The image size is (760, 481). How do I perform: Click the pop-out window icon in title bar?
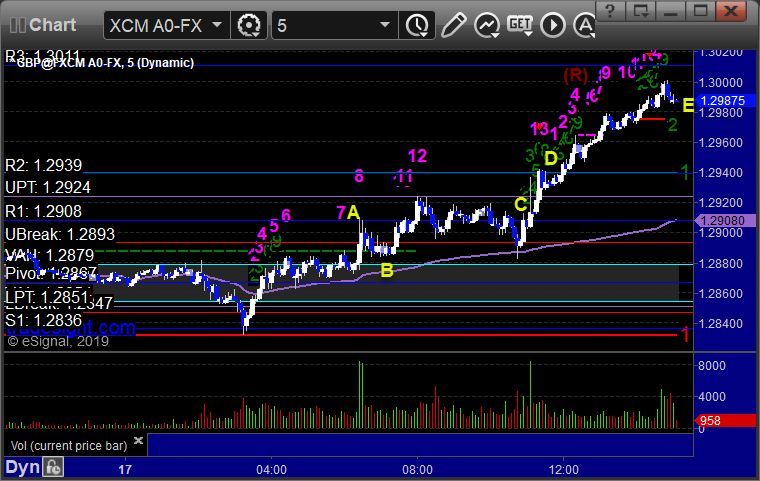[640, 10]
